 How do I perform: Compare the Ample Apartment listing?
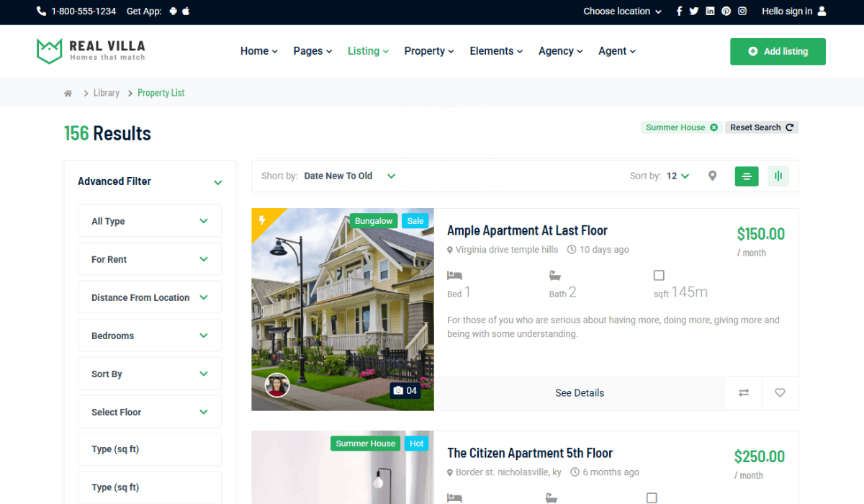point(744,393)
